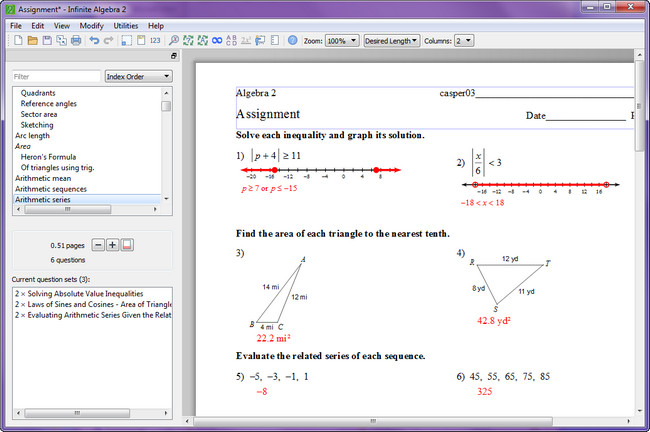Open the Desired Length dropdown
650x432 pixels.
coord(392,41)
